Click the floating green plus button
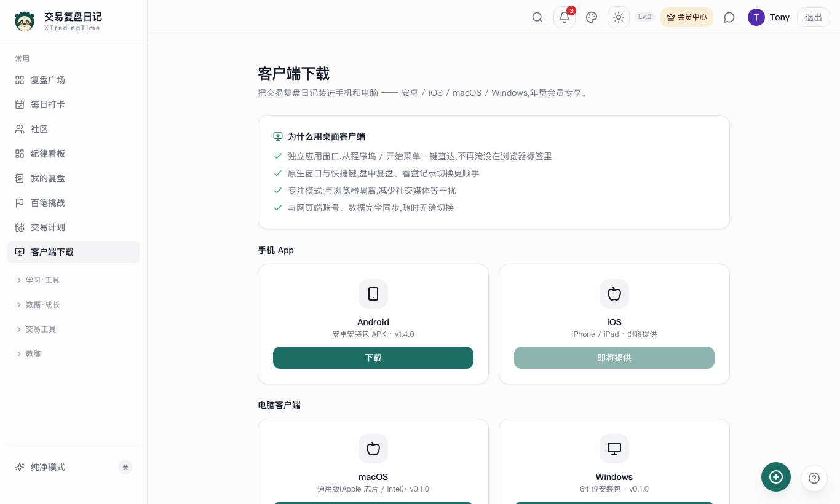 tap(776, 477)
